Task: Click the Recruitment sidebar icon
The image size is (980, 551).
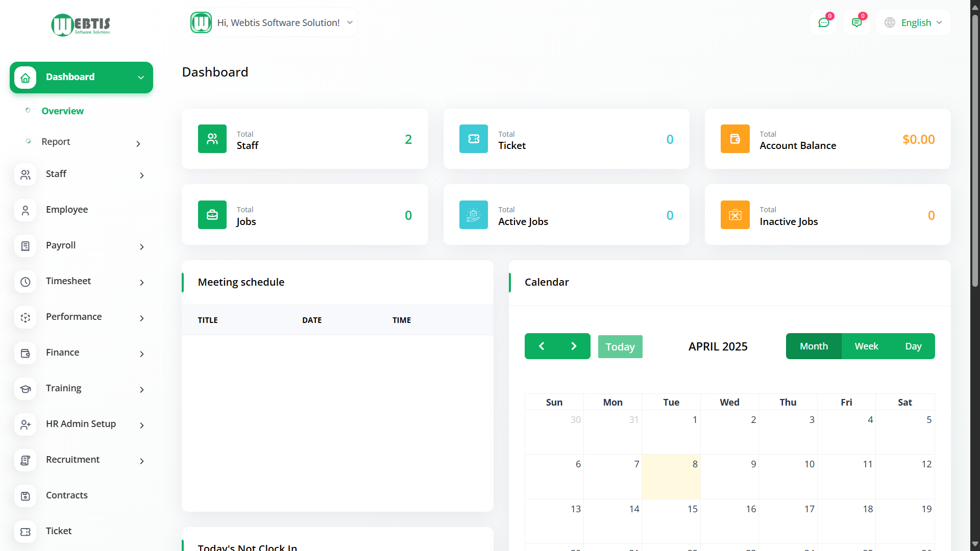Action: pyautogui.click(x=26, y=461)
